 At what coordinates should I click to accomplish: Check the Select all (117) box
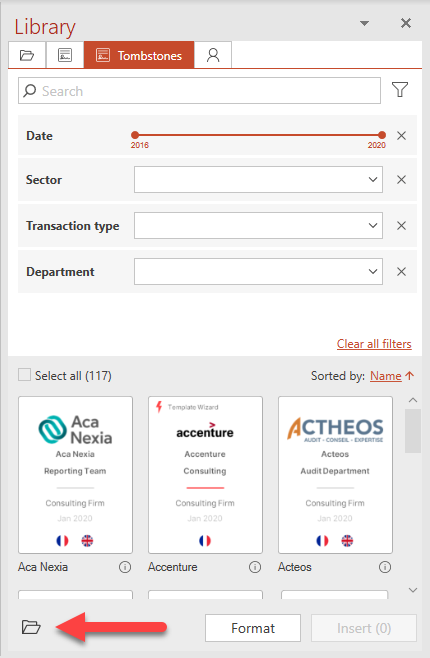point(24,375)
